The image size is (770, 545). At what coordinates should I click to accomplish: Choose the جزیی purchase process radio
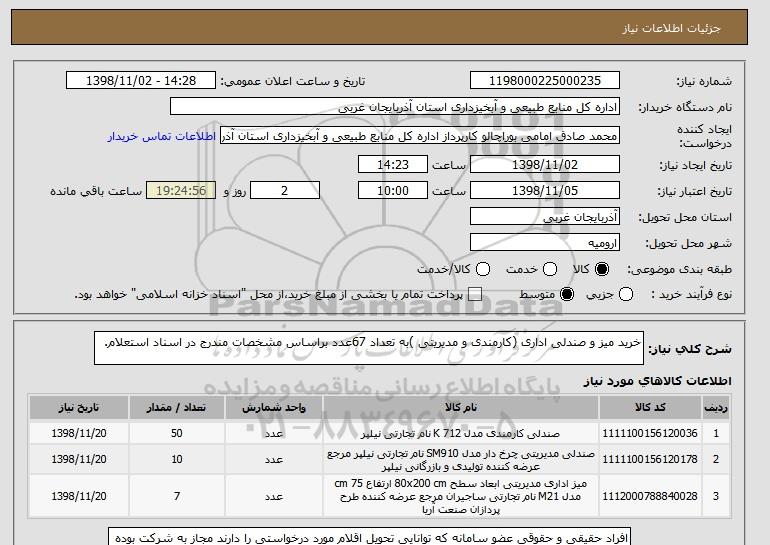click(x=626, y=295)
